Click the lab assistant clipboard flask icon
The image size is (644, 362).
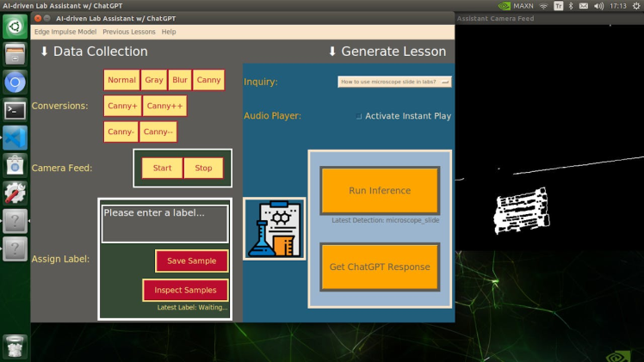274,229
